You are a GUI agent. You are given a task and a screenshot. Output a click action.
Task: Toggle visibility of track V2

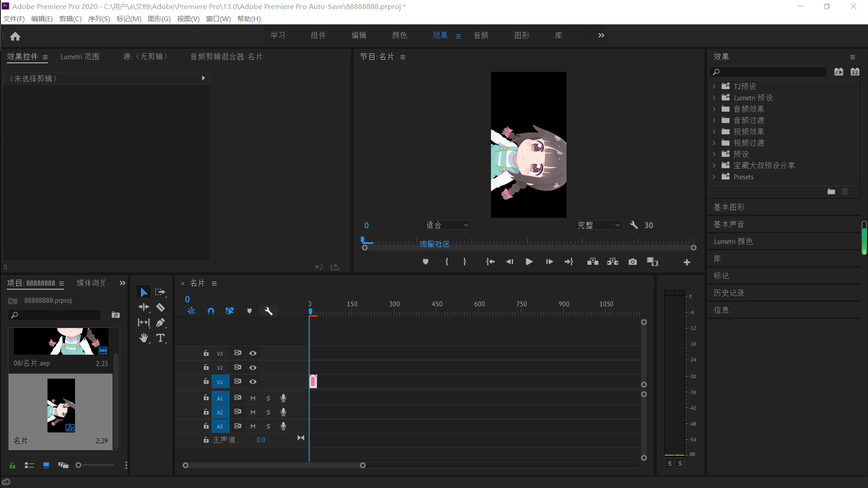253,368
